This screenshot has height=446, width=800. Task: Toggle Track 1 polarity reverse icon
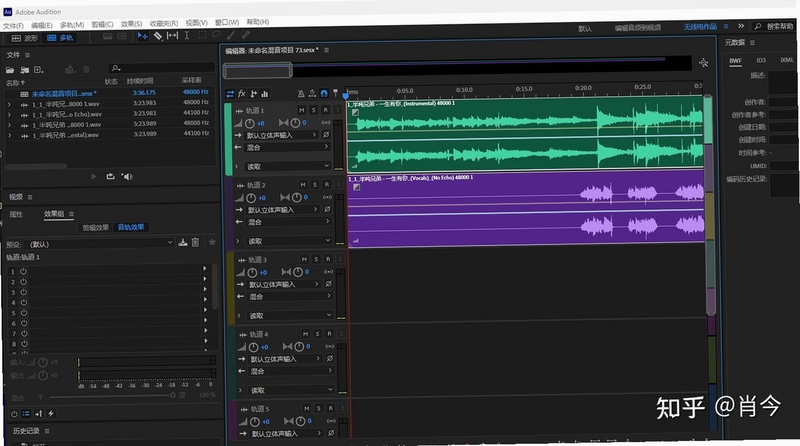(326, 135)
